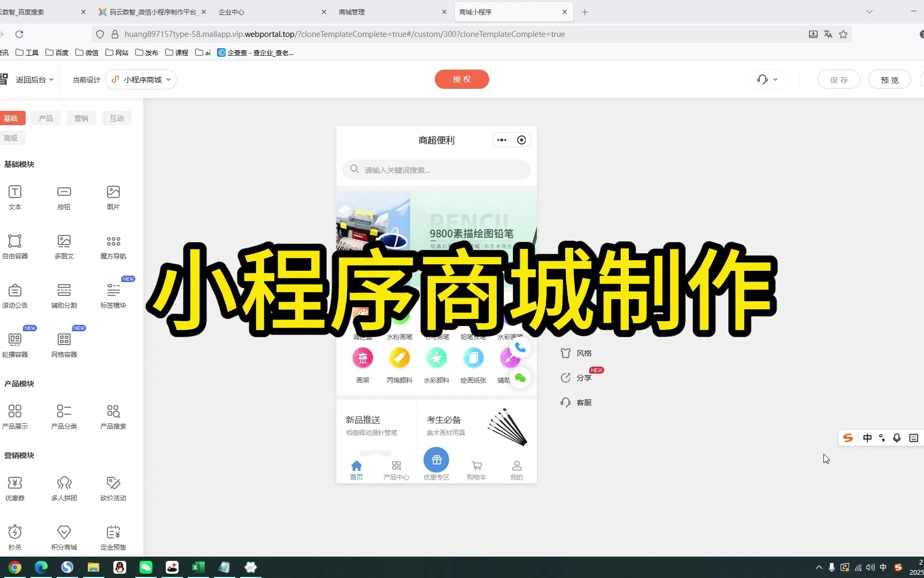The image size is (924, 578).
Task: Add the 产品搜索 product search module
Action: pyautogui.click(x=113, y=417)
